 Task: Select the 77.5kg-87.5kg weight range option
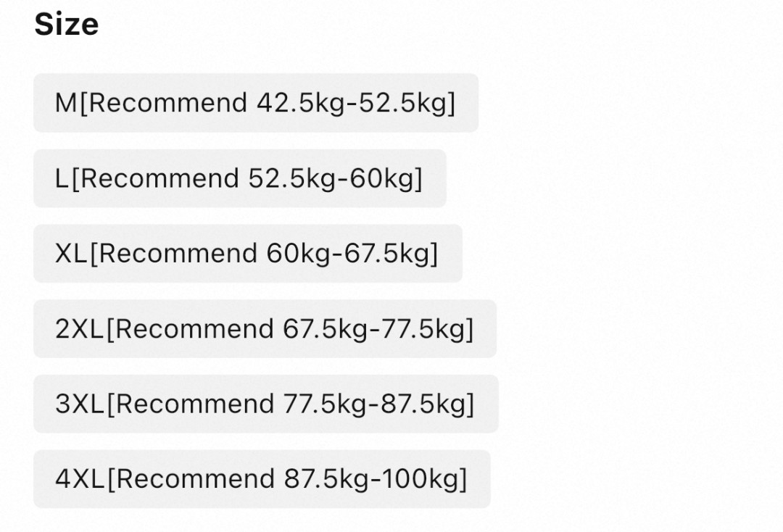(x=265, y=404)
